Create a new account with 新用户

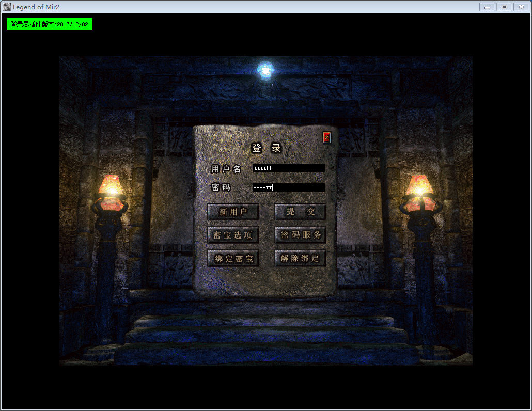[x=233, y=212]
